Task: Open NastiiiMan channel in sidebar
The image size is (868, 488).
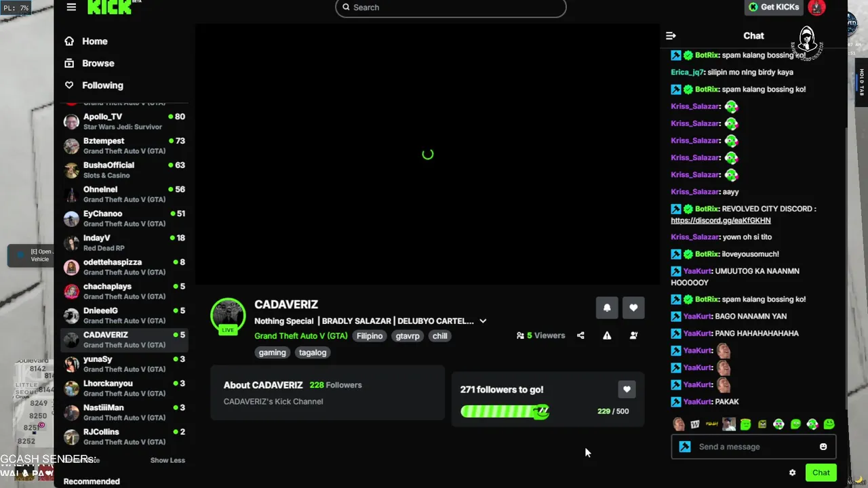Action: [124, 413]
